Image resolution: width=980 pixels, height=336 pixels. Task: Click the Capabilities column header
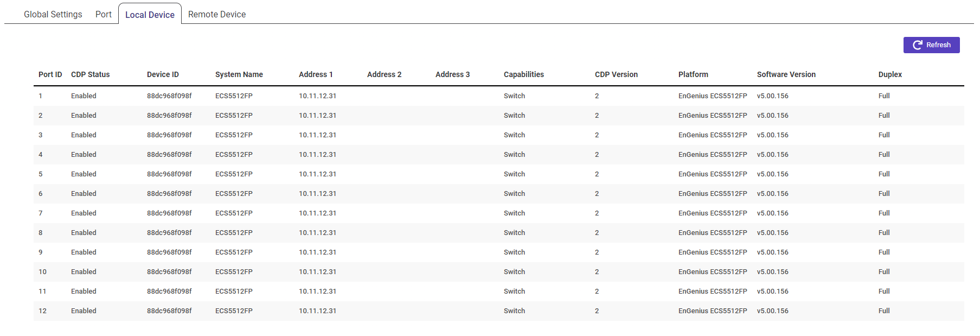point(523,74)
